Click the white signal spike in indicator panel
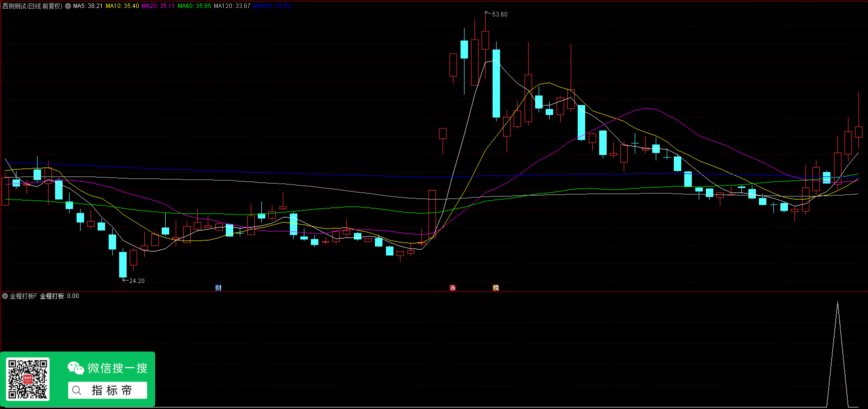868x409 pixels. pos(837,354)
